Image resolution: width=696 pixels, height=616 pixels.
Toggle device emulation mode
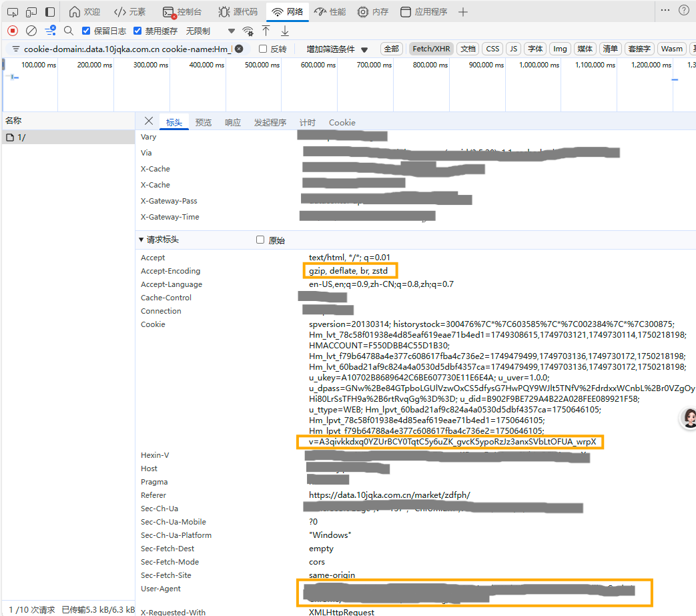pos(31,11)
